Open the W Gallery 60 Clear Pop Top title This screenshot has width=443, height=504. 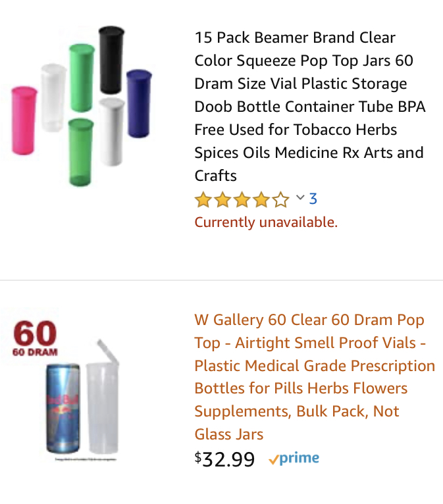coord(315,377)
